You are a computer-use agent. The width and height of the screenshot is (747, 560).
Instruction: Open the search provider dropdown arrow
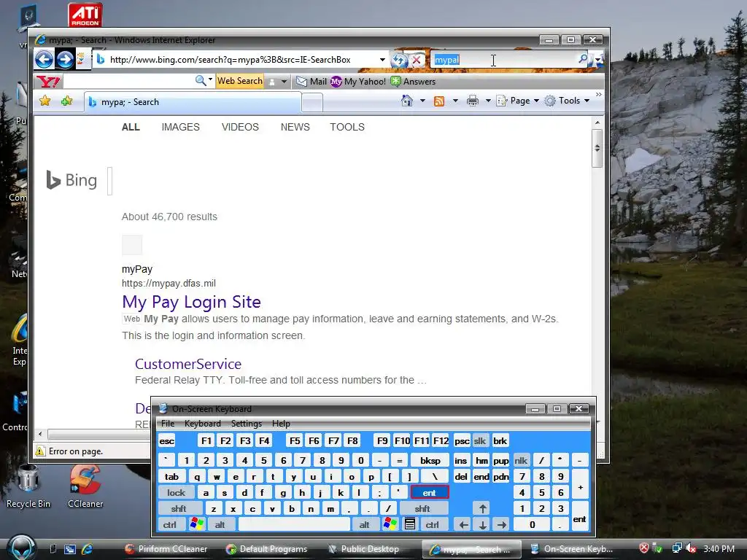(x=597, y=60)
